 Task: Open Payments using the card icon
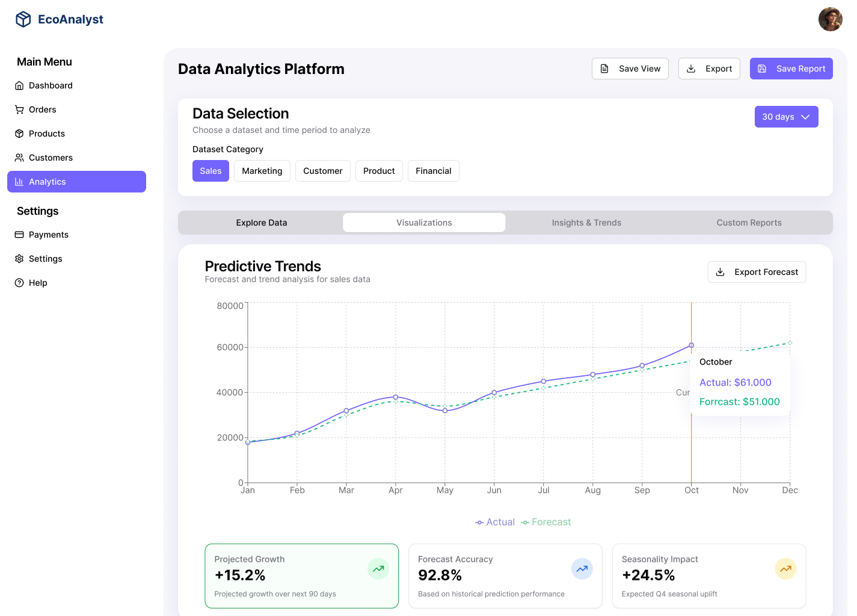19,235
